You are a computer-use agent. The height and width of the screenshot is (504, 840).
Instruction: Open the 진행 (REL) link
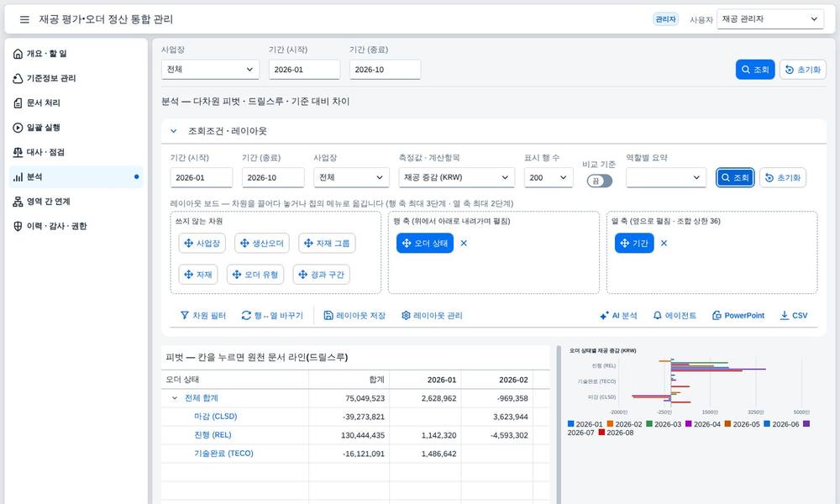coord(213,435)
